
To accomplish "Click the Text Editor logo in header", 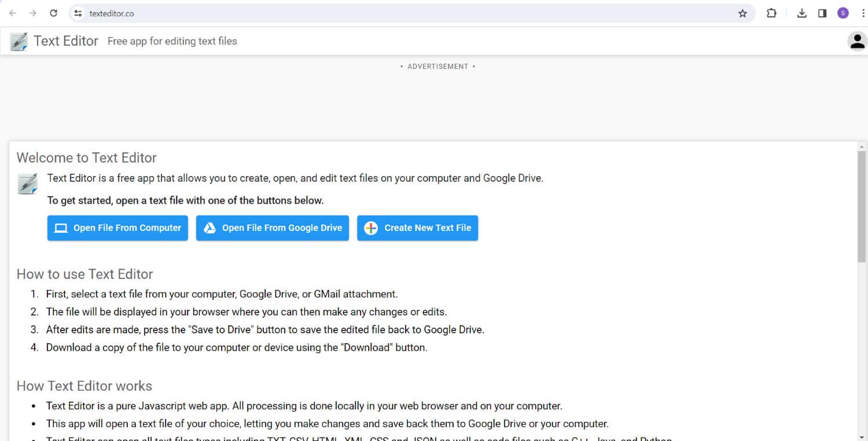I will click(x=19, y=41).
